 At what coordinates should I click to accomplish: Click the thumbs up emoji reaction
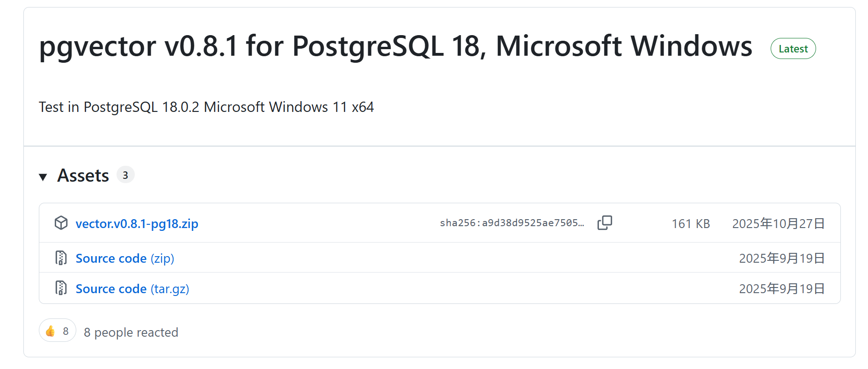pos(57,331)
